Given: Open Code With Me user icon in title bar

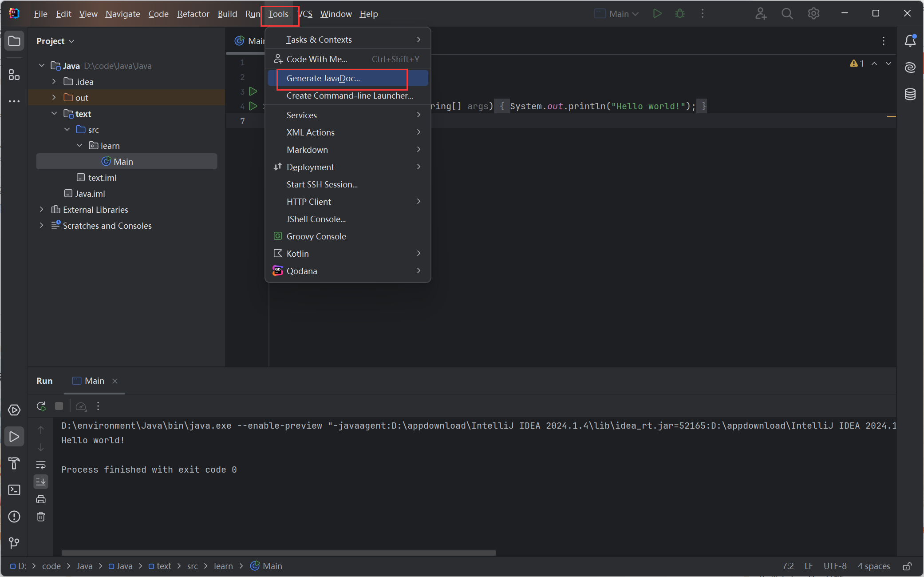Looking at the screenshot, I should (761, 14).
